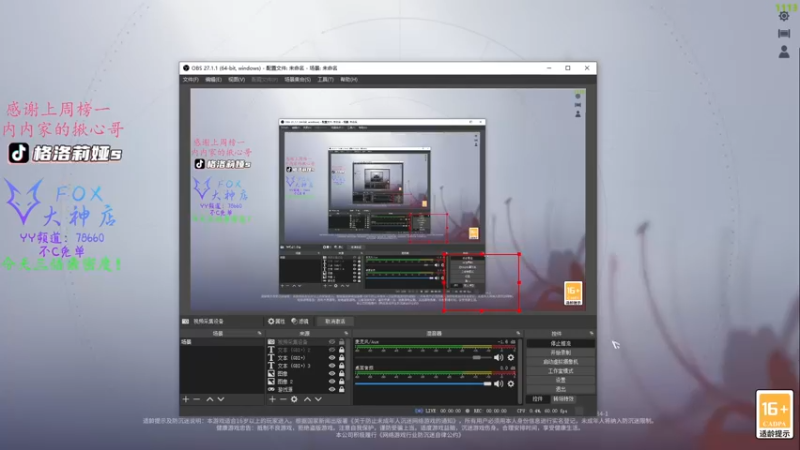This screenshot has width=800, height=450.
Task: Move scene down with scenes down arrow
Action: point(221,399)
